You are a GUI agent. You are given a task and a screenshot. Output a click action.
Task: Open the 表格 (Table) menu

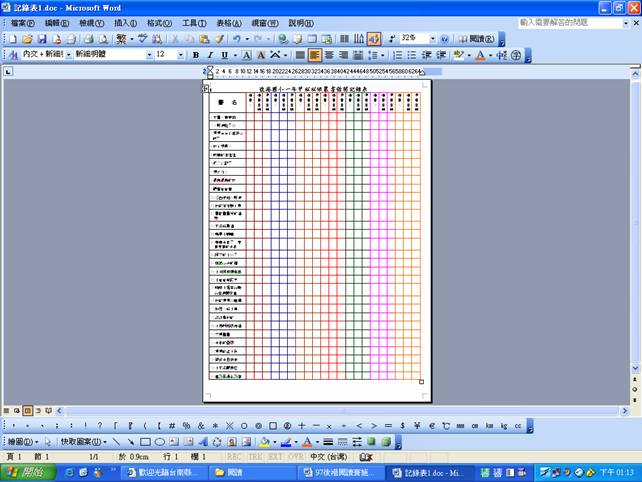(229, 23)
